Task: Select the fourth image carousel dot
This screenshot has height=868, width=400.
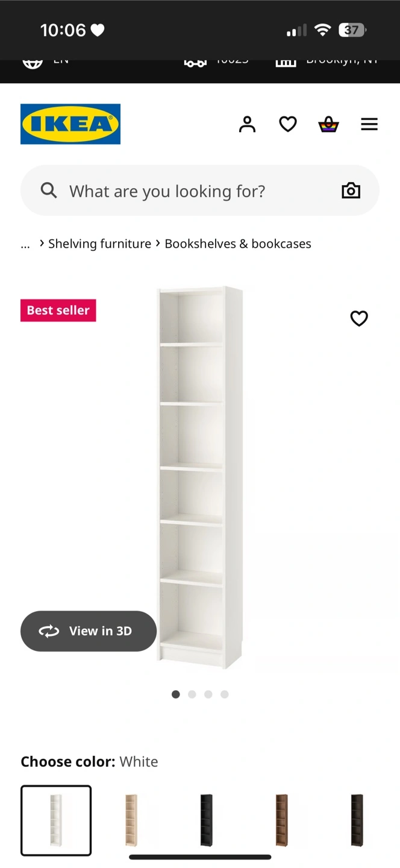Action: tap(225, 694)
